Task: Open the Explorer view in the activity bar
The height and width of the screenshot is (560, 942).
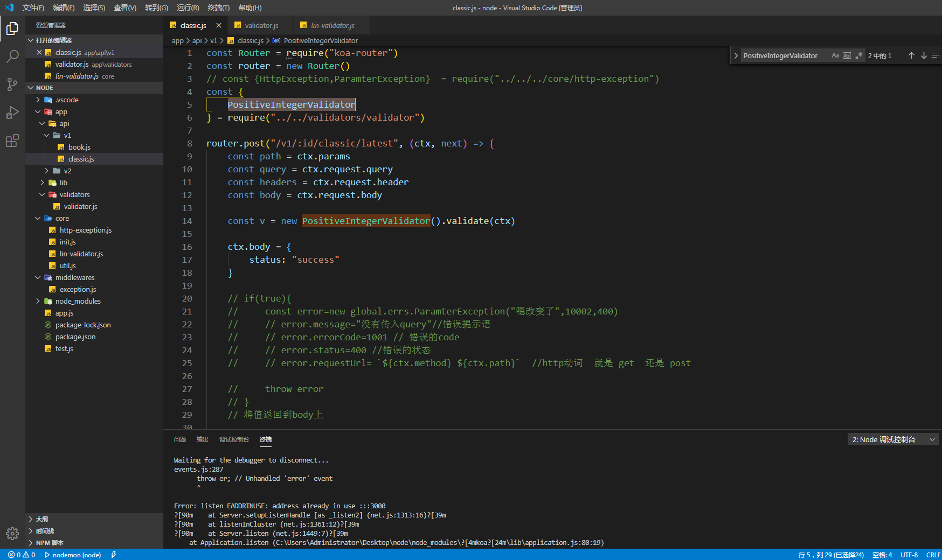Action: point(12,29)
